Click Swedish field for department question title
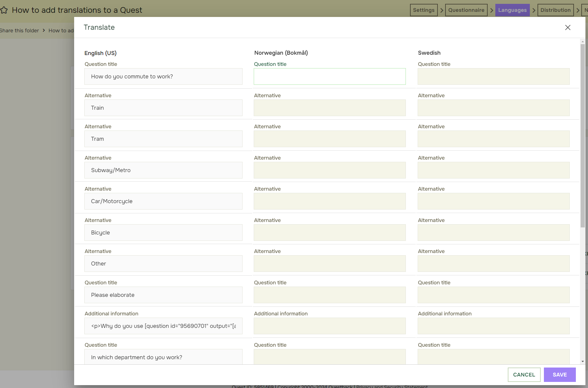 point(493,357)
